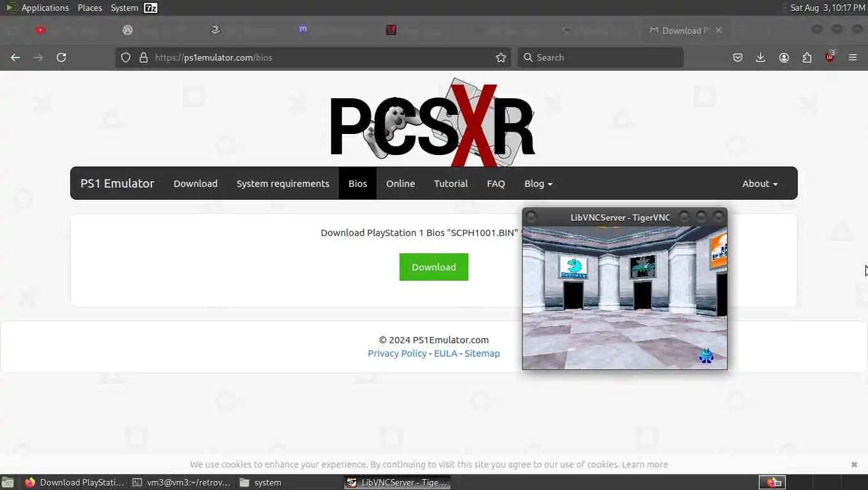Click the show desktop icon in taskbar
The image size is (868, 490).
pos(7,482)
